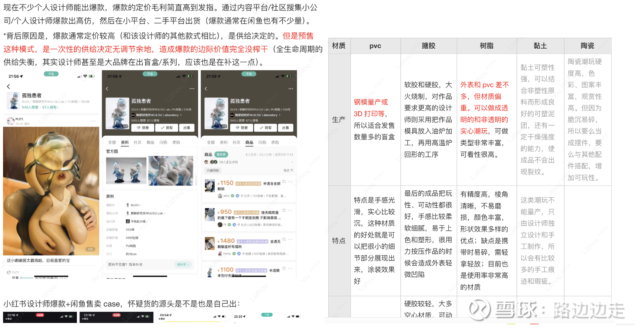Tap 竹 seller avatar on ¥950 listing
The width and height of the screenshot is (644, 330).
(x=220, y=225)
